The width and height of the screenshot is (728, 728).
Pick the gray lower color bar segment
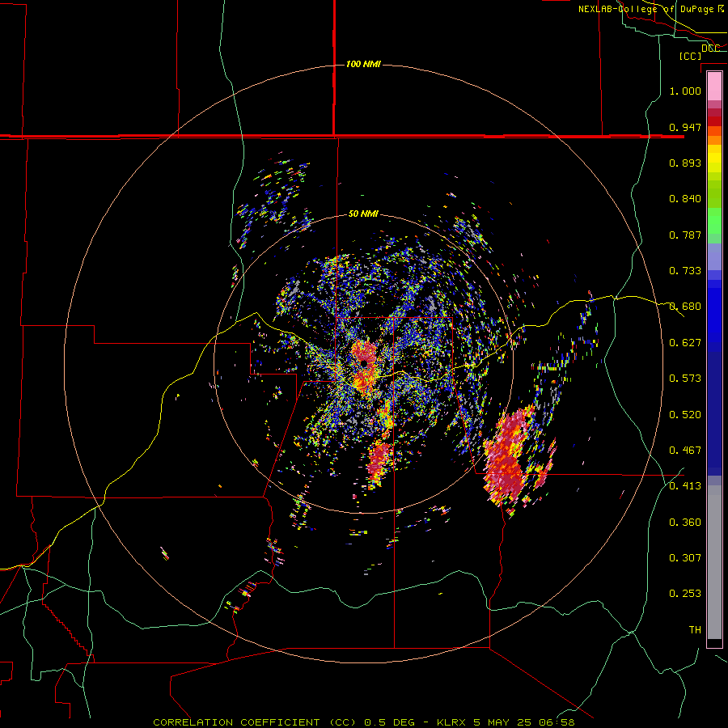714,562
